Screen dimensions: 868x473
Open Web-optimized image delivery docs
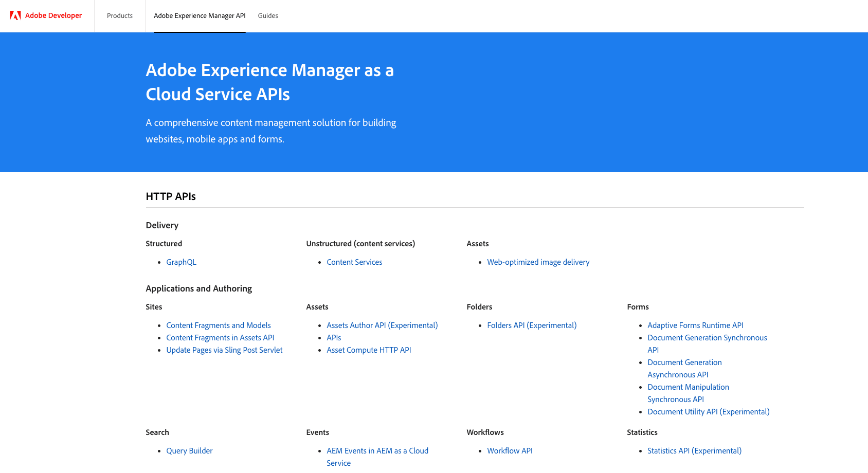[538, 262]
